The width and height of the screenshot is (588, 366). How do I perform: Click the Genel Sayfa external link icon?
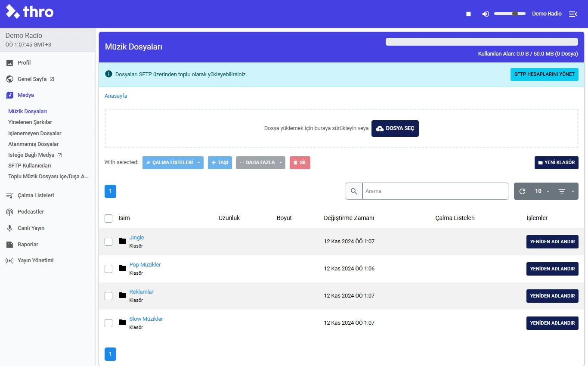[x=52, y=79]
